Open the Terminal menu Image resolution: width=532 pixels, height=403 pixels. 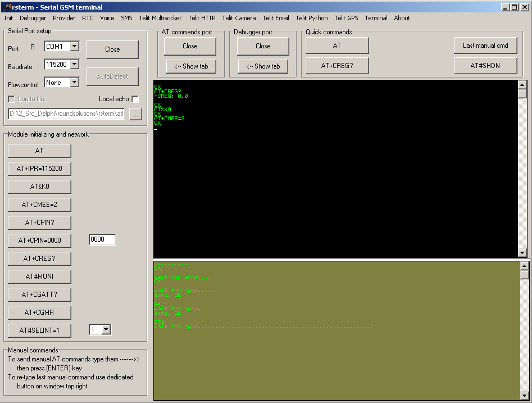click(376, 18)
